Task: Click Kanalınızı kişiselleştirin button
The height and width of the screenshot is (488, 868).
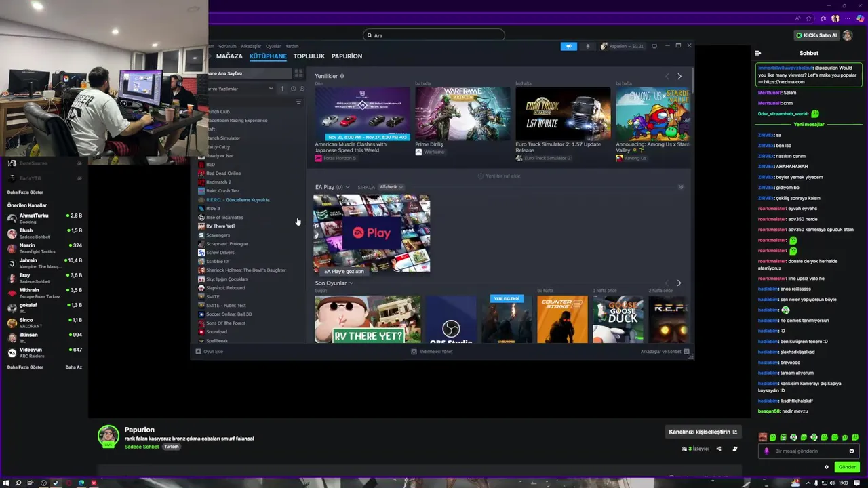Action: click(703, 432)
